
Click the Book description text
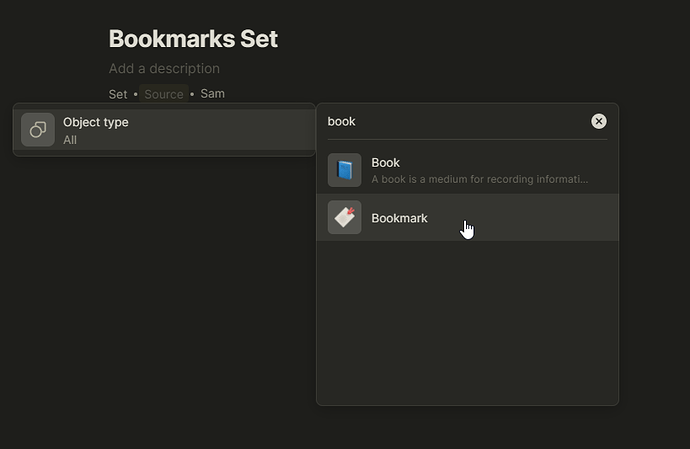pyautogui.click(x=479, y=179)
